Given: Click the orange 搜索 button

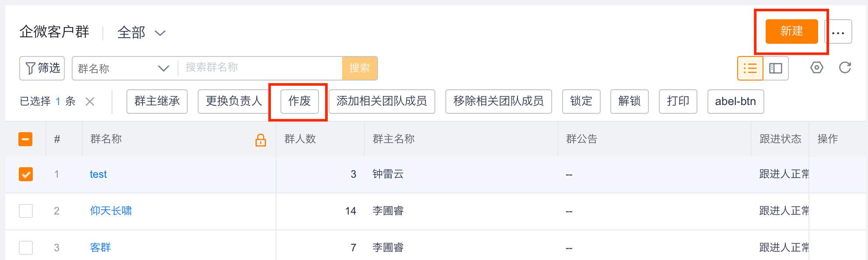Looking at the screenshot, I should click(x=360, y=68).
